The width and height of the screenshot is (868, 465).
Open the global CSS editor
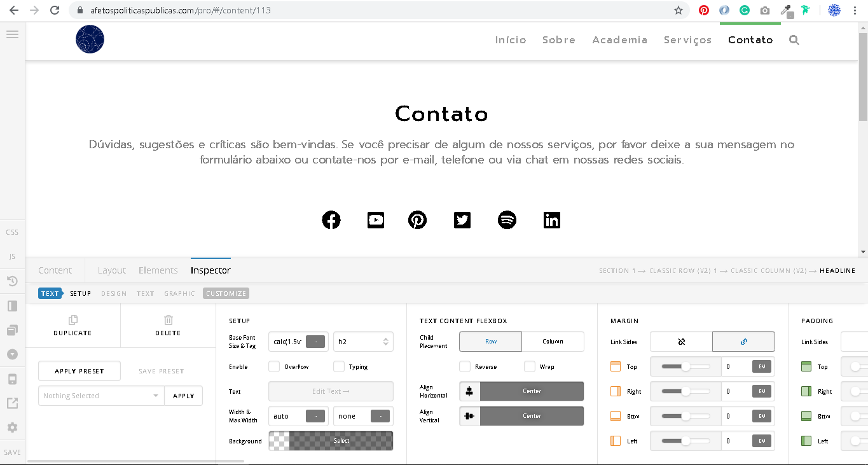point(12,232)
